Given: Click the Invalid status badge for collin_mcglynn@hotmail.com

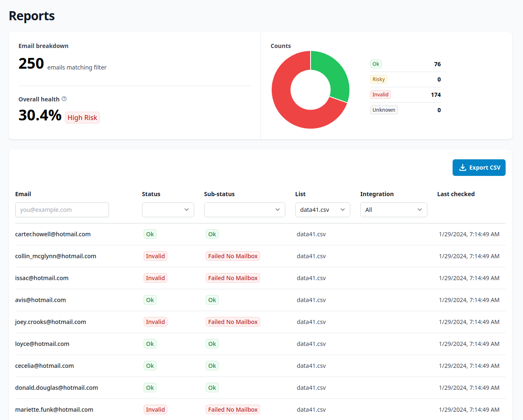Looking at the screenshot, I should pyautogui.click(x=155, y=256).
